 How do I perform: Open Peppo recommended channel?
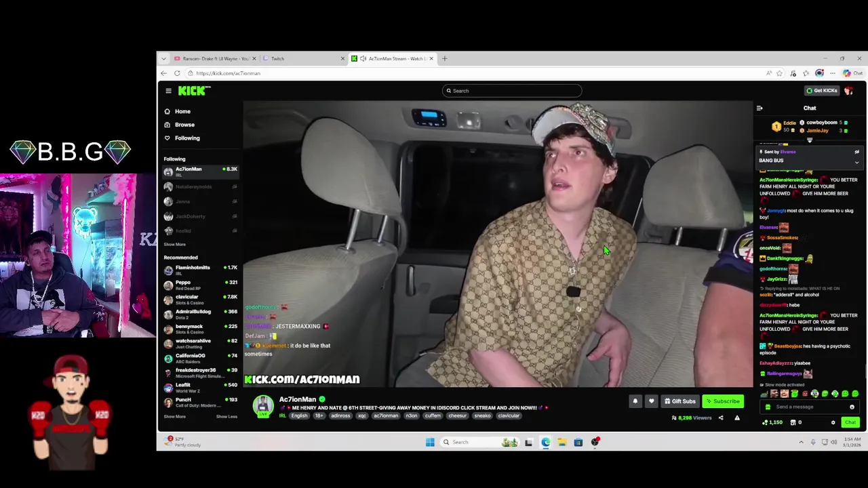click(x=200, y=285)
